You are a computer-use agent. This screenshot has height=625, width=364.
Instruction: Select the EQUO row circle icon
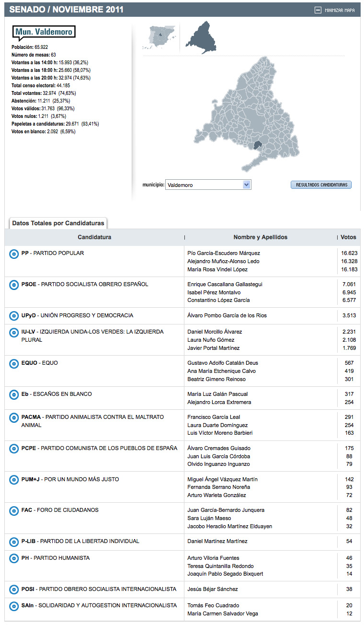14,363
